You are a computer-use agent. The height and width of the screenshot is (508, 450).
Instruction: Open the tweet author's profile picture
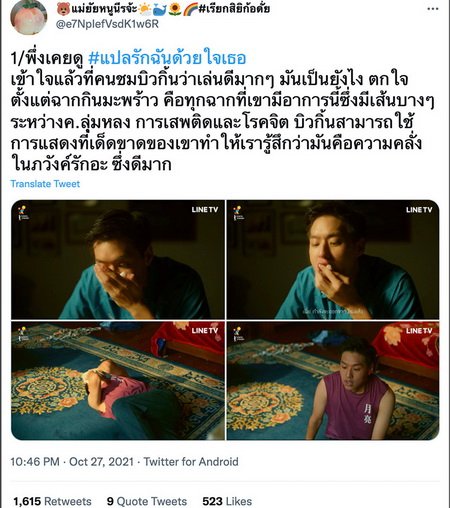(x=29, y=17)
